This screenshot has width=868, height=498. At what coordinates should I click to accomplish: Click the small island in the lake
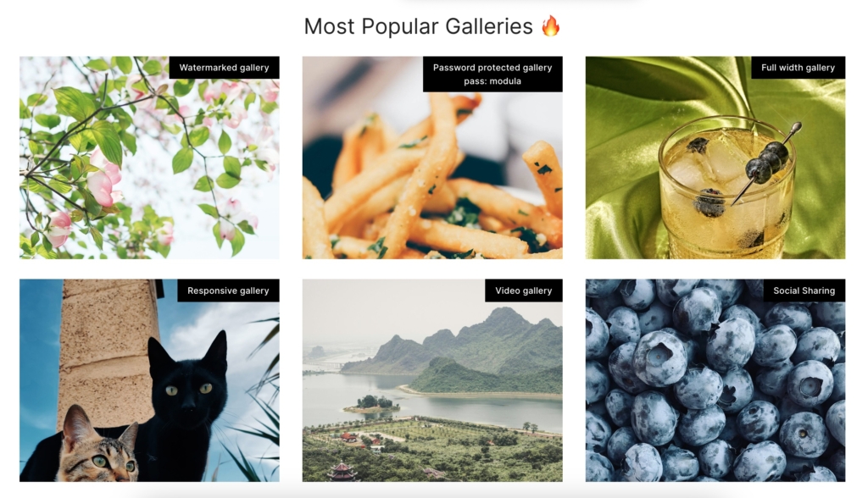point(371,405)
